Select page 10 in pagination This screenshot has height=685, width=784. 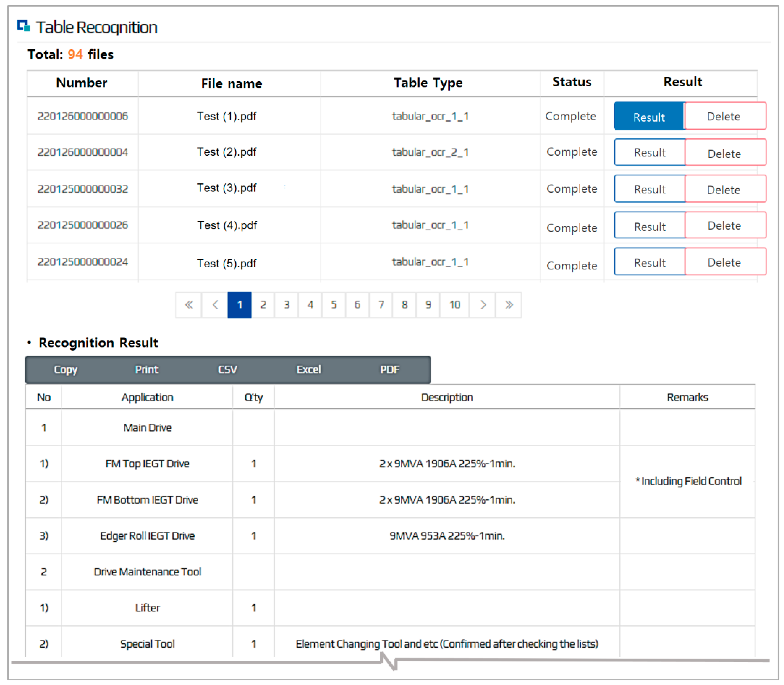pyautogui.click(x=455, y=305)
